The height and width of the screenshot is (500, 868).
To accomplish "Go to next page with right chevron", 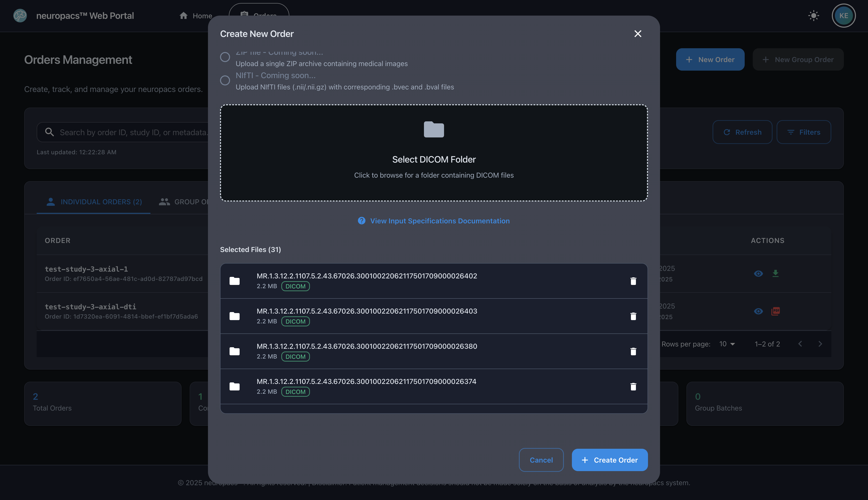I will tap(821, 344).
